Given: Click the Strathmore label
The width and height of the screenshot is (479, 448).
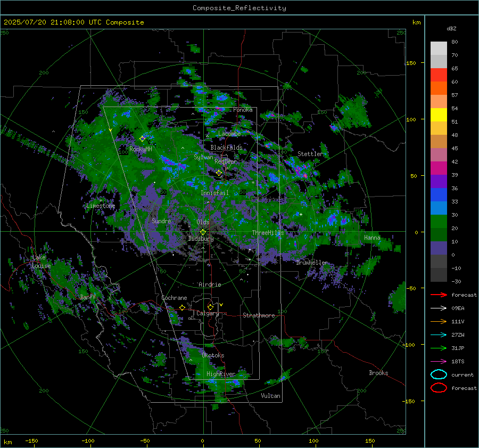Looking at the screenshot, I should [259, 315].
